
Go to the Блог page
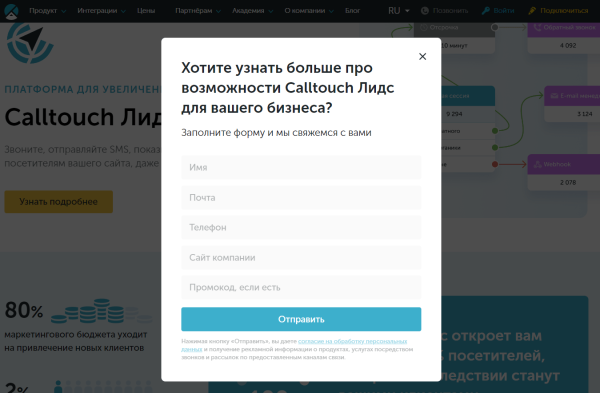pos(352,11)
